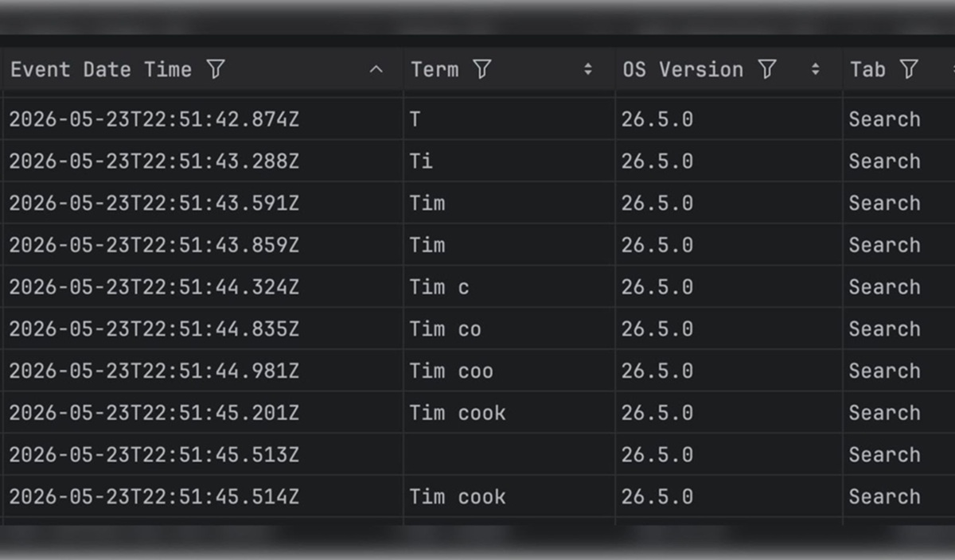Select timestamp 2026-05-23T22:51:43.288Z

154,161
